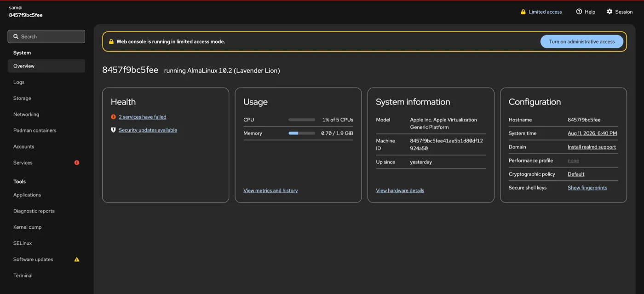Click the Default cryptographic policy link
This screenshot has height=294, width=644.
pos(576,174)
